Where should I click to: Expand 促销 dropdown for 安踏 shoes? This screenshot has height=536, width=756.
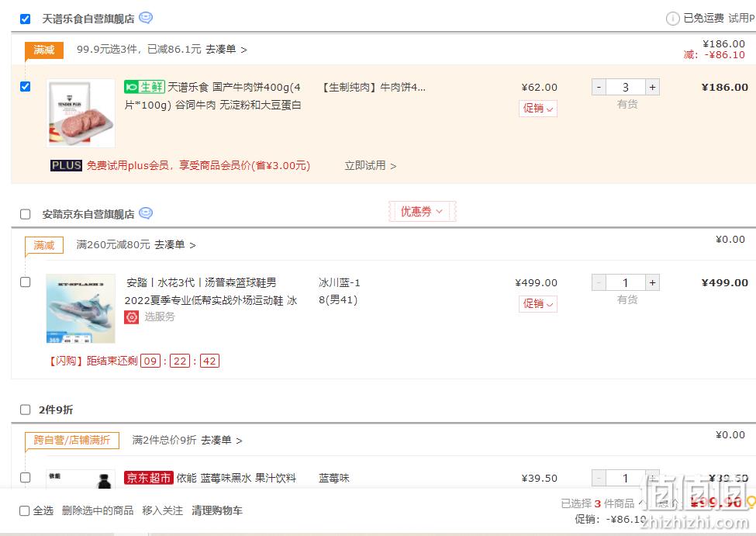click(x=538, y=303)
